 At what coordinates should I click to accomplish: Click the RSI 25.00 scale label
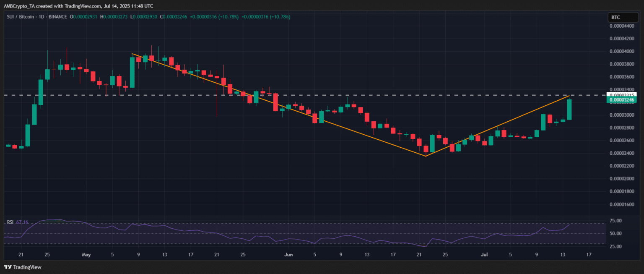[615, 246]
